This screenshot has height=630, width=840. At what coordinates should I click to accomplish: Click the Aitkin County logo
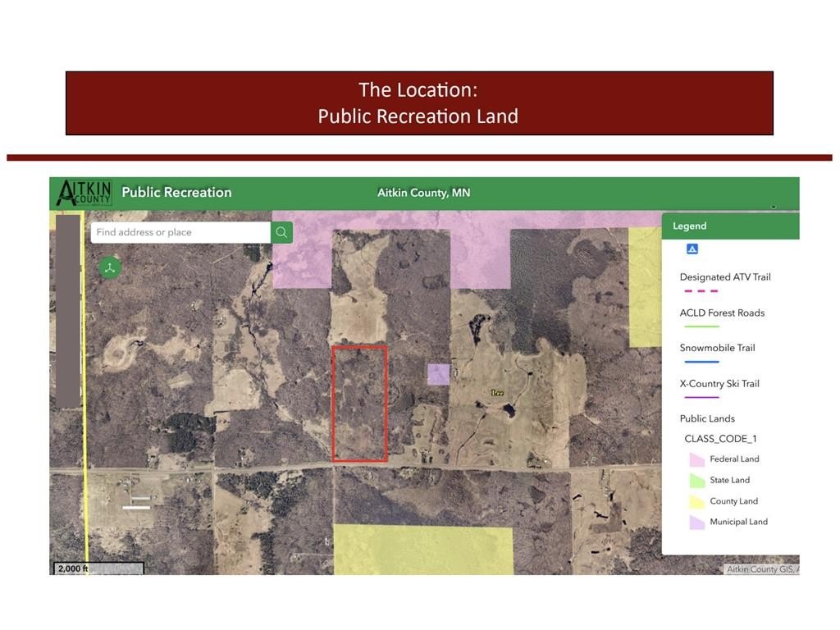click(x=84, y=193)
